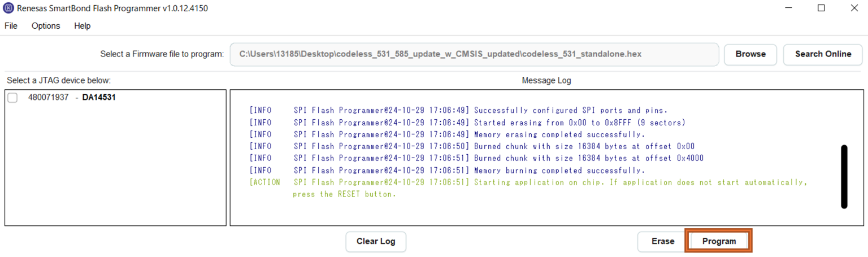The width and height of the screenshot is (868, 257).
Task: Select the DA14531 device entry
Action: [99, 97]
